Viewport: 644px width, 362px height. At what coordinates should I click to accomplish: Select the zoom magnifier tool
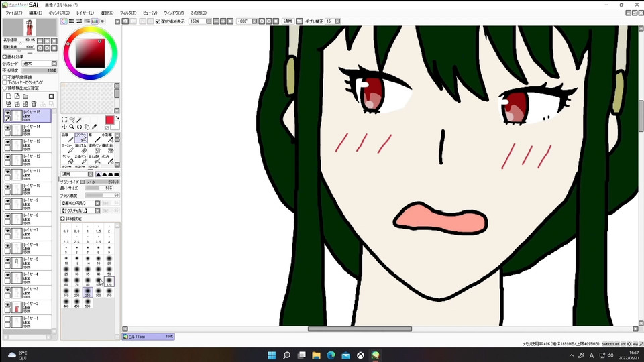[72, 127]
